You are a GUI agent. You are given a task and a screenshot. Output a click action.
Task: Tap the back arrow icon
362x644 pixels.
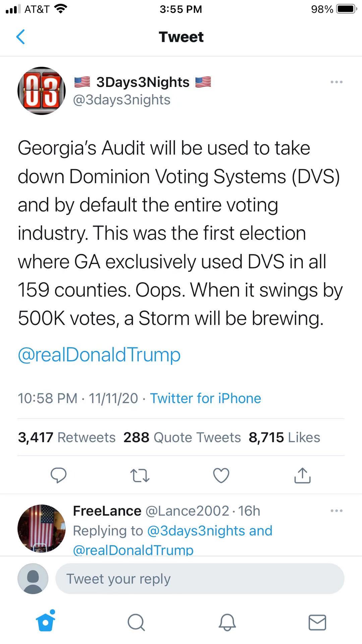[21, 37]
